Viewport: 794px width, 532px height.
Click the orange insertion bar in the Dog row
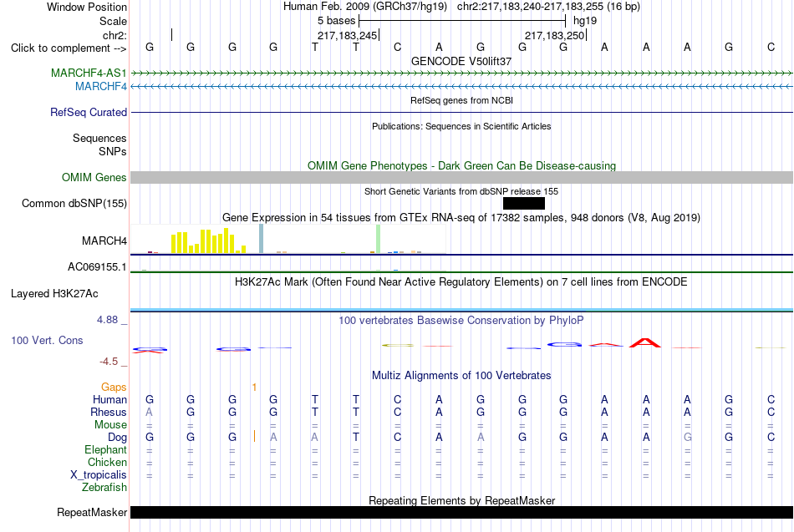coord(254,436)
